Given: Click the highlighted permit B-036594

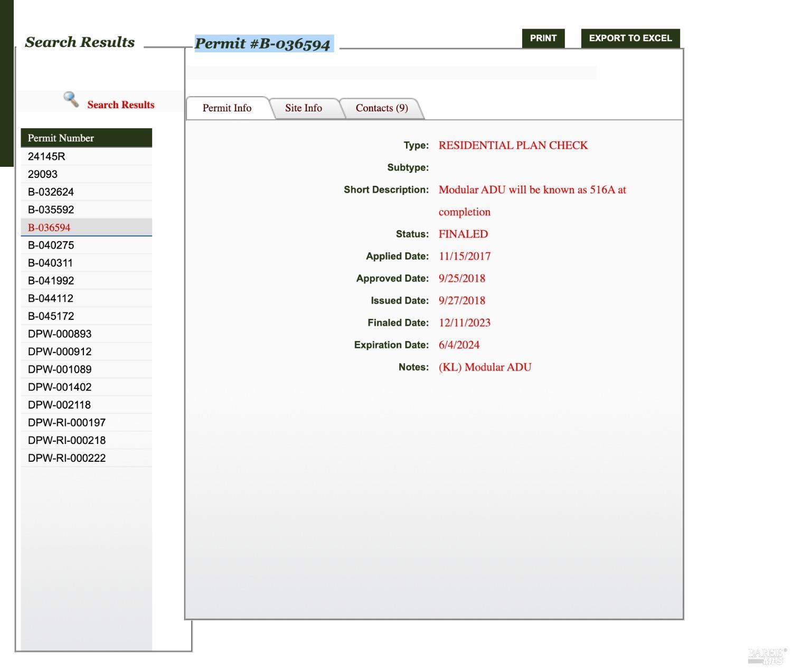Looking at the screenshot, I should coord(49,228).
